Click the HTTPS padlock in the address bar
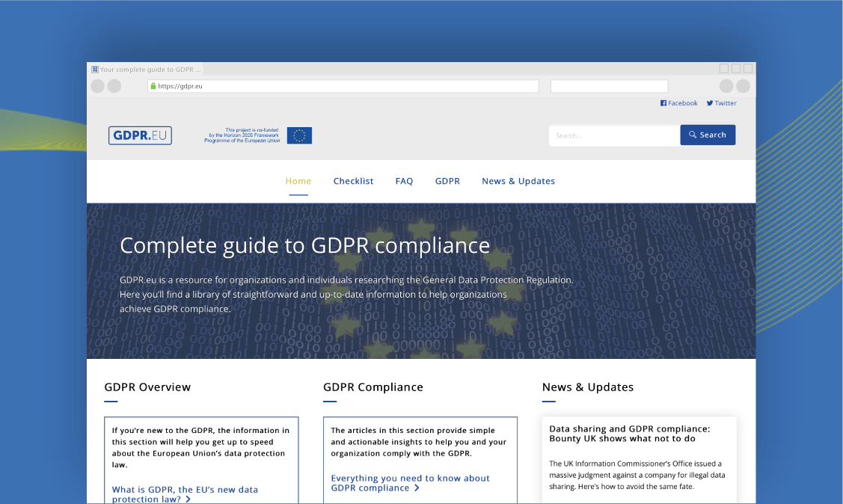 coord(153,86)
